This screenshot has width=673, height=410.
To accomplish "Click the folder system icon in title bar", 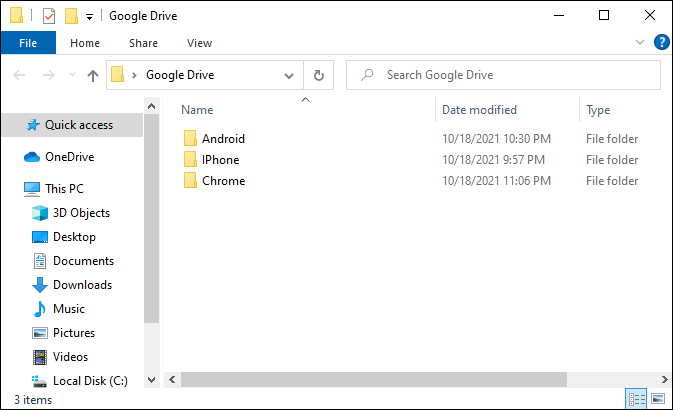I will click(x=16, y=15).
